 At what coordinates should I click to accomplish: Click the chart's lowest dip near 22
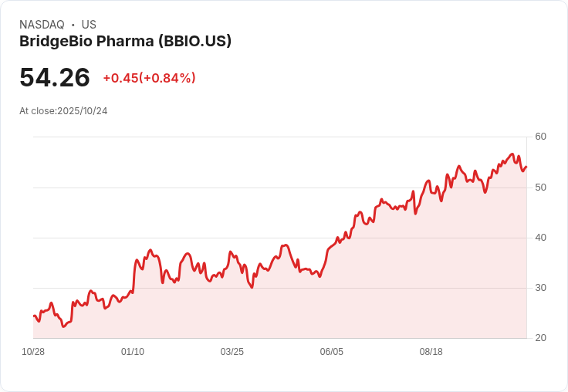63,326
